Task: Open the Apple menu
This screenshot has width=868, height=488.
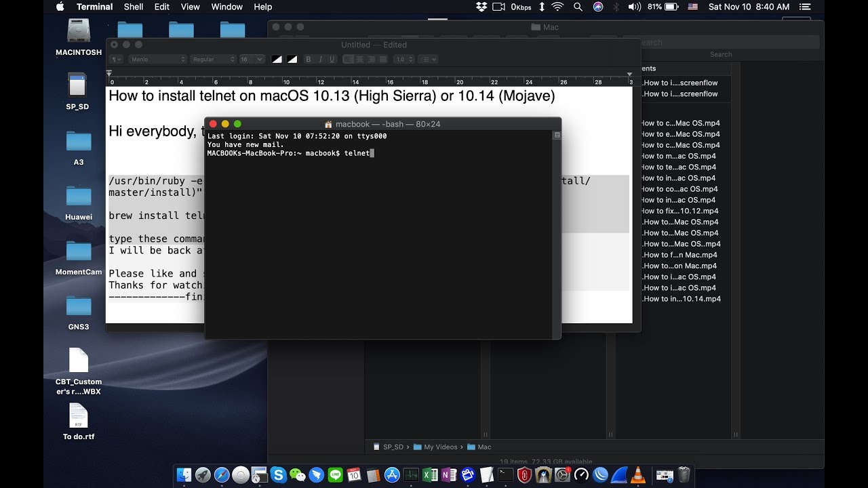Action: [x=60, y=7]
